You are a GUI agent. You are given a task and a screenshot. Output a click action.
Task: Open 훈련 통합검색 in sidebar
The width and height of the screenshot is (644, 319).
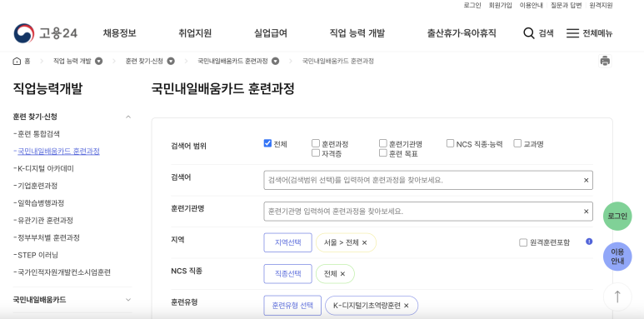[38, 134]
